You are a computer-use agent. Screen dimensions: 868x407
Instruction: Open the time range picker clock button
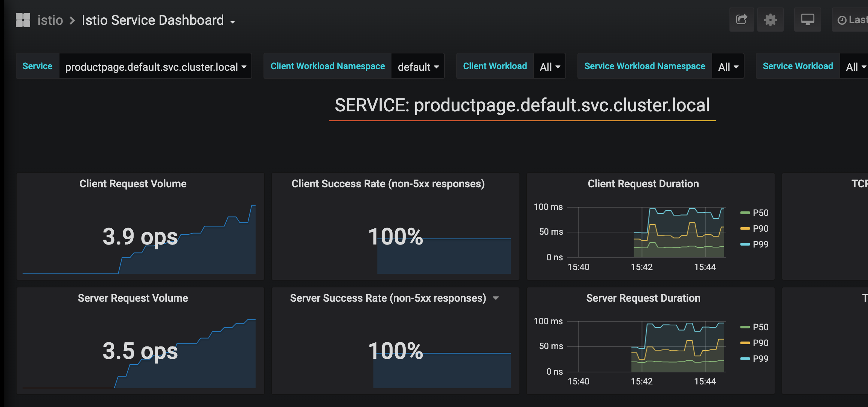click(x=851, y=20)
